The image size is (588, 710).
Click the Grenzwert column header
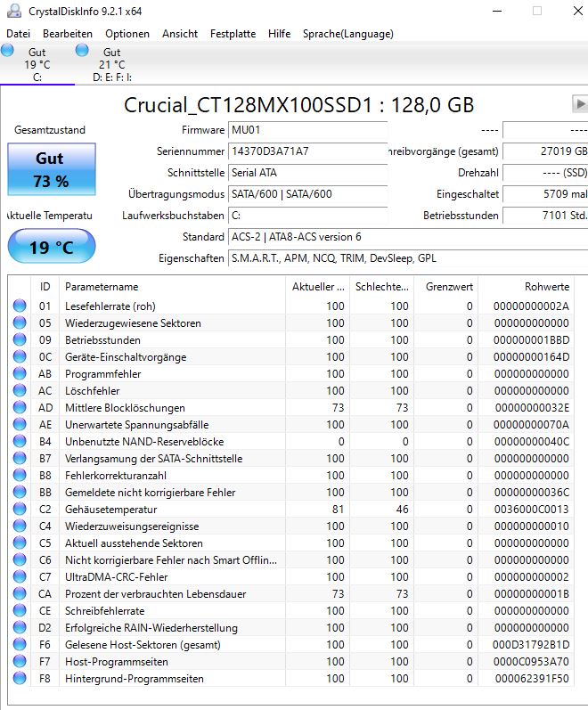pyautogui.click(x=445, y=287)
